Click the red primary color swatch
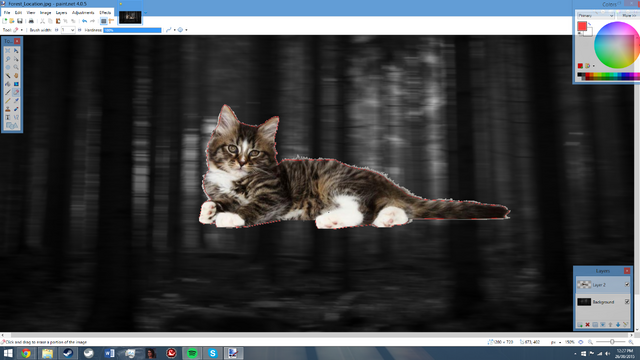The image size is (640, 360). click(x=582, y=26)
